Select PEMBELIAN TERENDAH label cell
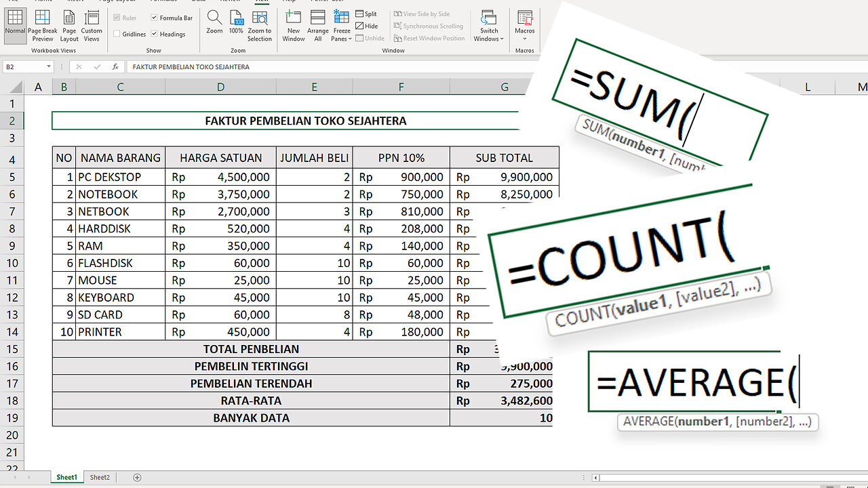Screen dimensions: 868x488 point(251,384)
